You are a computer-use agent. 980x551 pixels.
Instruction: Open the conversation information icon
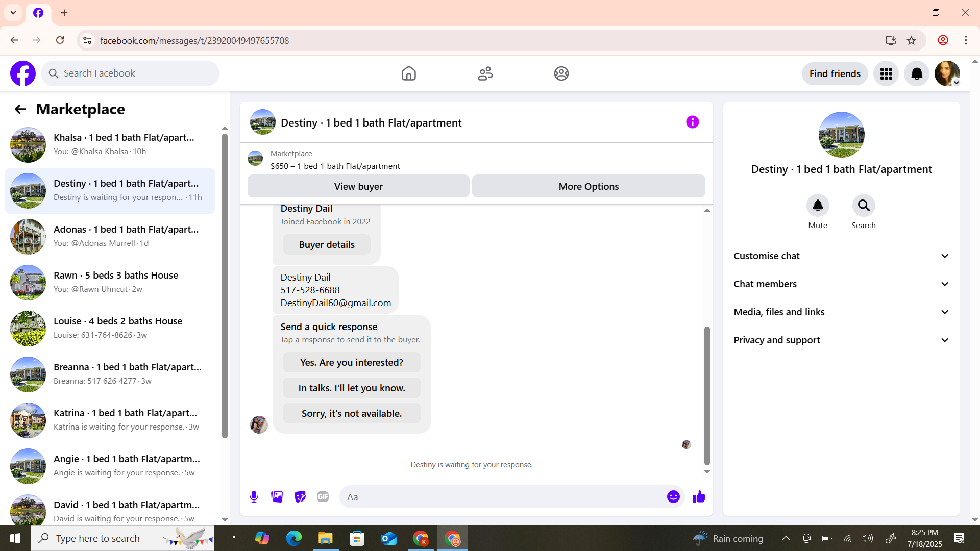pos(692,122)
